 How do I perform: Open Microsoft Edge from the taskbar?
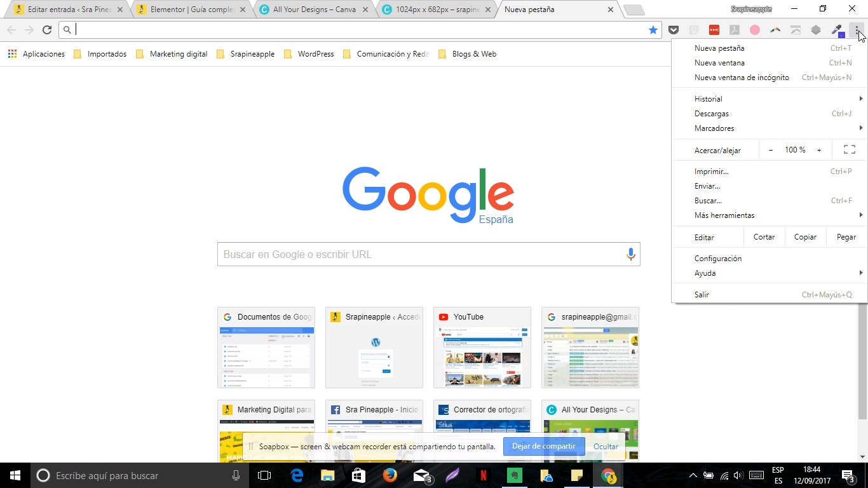[x=296, y=475]
